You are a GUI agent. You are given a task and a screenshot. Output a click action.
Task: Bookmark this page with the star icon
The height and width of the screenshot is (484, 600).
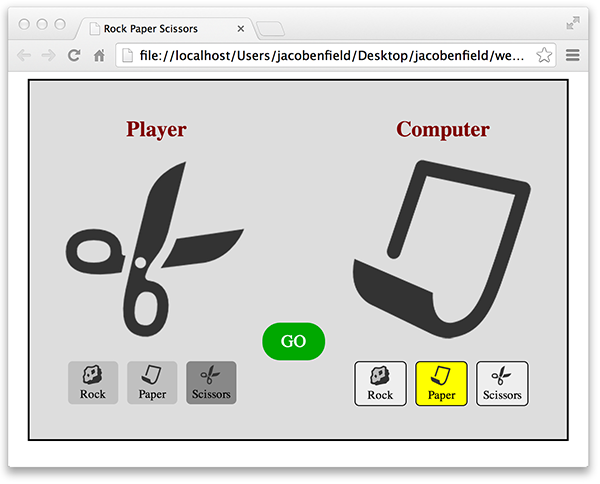(x=545, y=56)
